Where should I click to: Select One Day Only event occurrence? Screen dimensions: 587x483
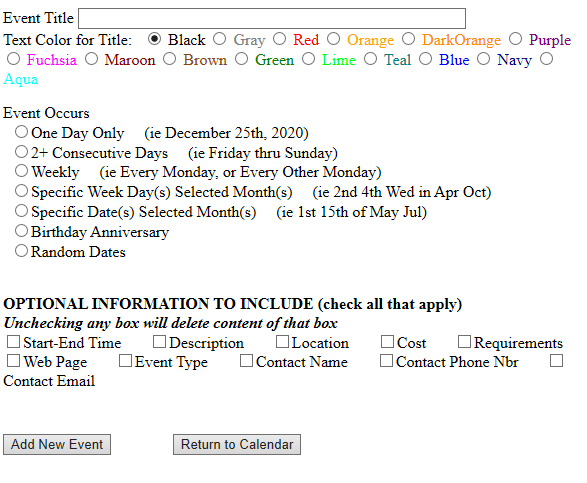21,132
